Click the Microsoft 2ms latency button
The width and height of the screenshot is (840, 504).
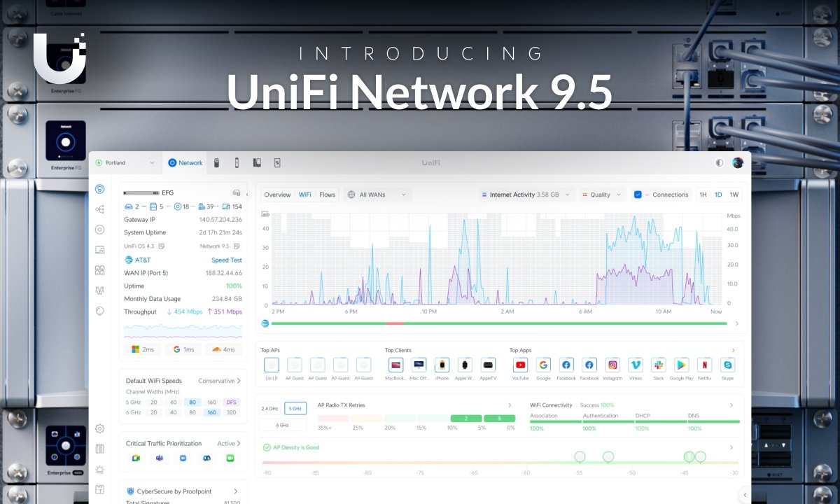point(143,349)
